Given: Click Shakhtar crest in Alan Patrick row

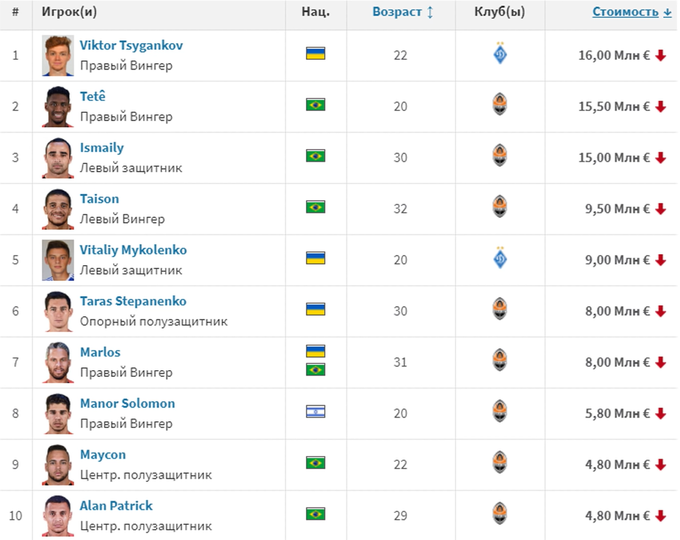Looking at the screenshot, I should pos(500,515).
